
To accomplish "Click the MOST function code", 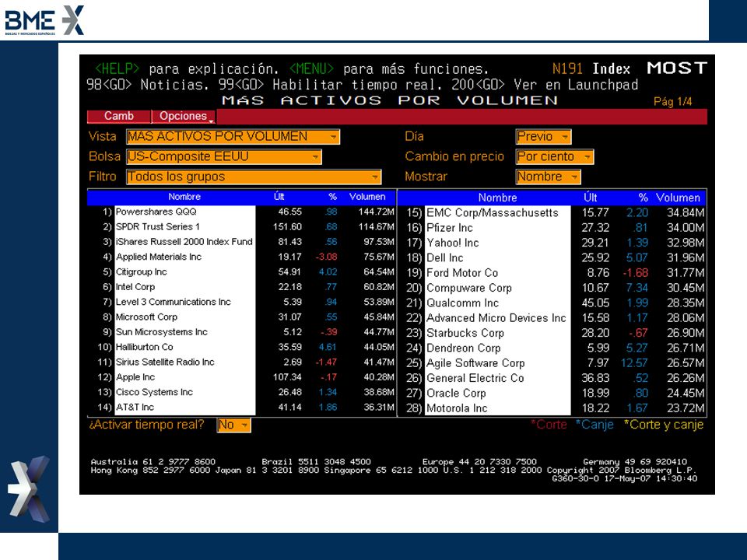I will 677,68.
